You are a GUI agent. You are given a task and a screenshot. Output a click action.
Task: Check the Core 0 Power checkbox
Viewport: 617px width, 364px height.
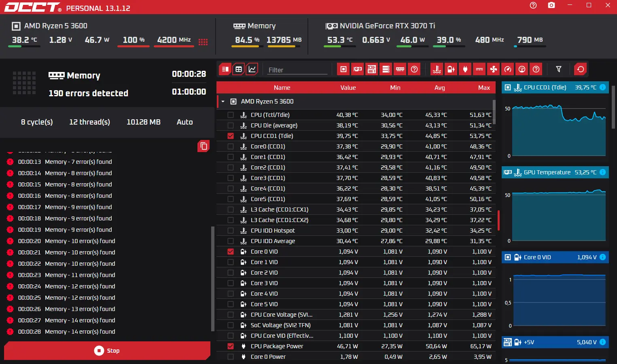coord(231,357)
